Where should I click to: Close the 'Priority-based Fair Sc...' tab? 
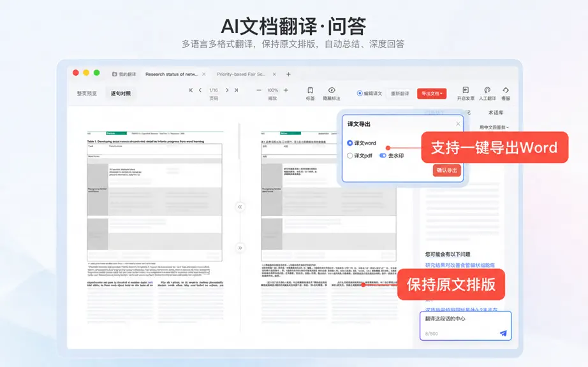(x=274, y=74)
